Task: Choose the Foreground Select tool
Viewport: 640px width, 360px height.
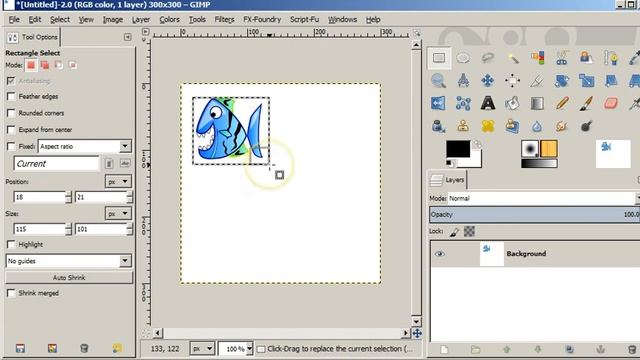Action: (x=587, y=58)
